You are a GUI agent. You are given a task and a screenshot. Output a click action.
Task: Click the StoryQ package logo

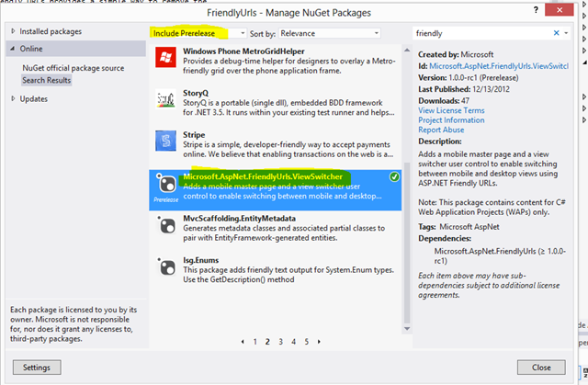coord(165,99)
